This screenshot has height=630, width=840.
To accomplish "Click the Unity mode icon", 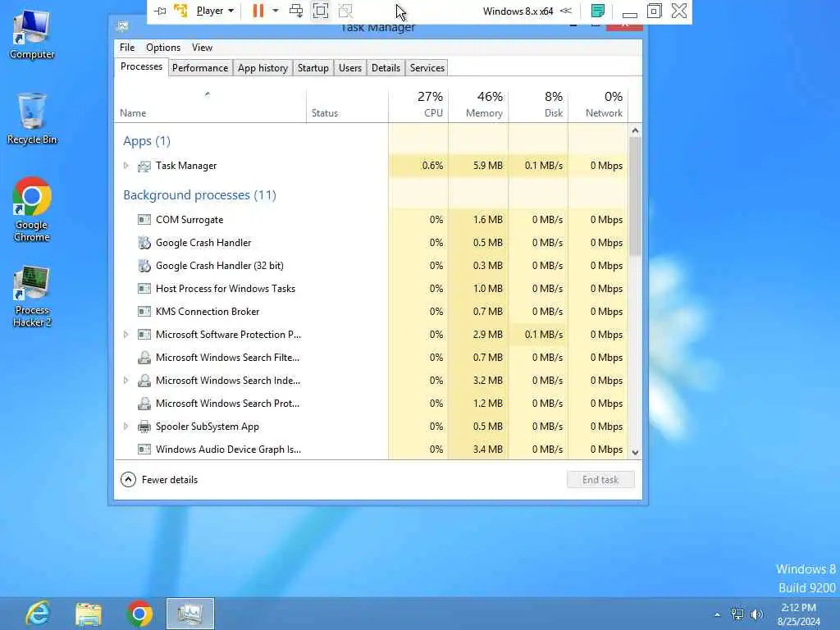I will pos(345,11).
